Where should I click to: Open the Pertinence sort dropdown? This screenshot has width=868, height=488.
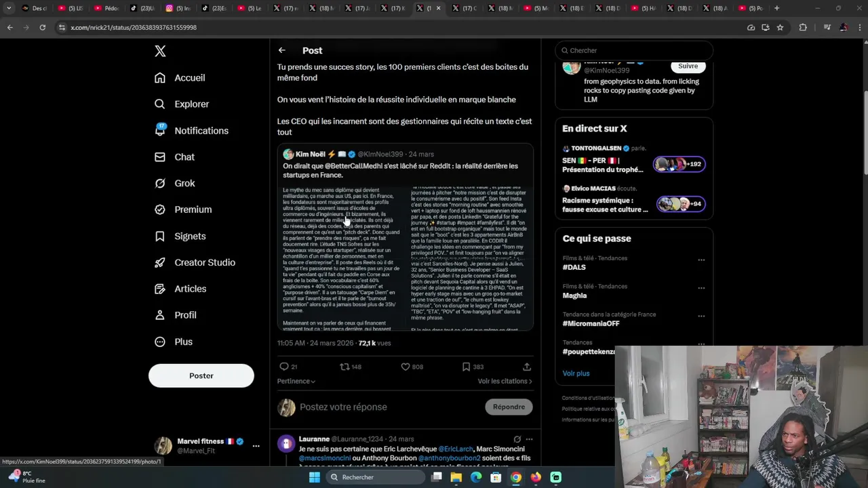click(296, 381)
